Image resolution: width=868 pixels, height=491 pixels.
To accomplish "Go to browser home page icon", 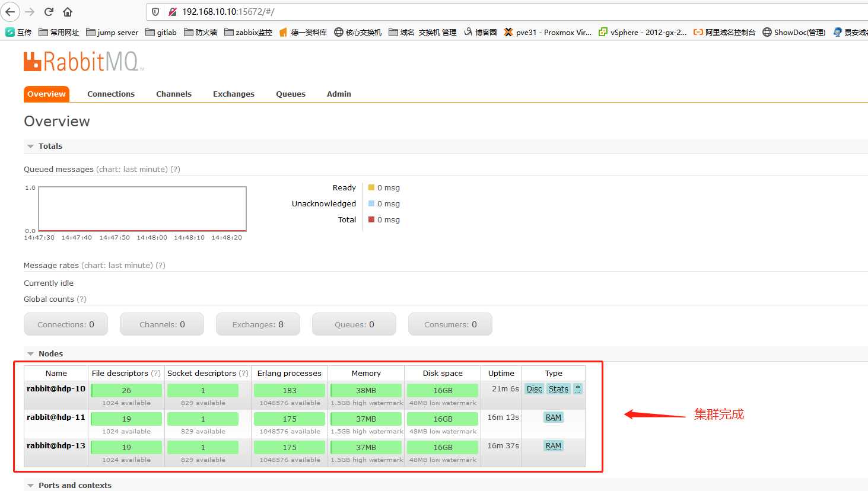I will pyautogui.click(x=68, y=12).
